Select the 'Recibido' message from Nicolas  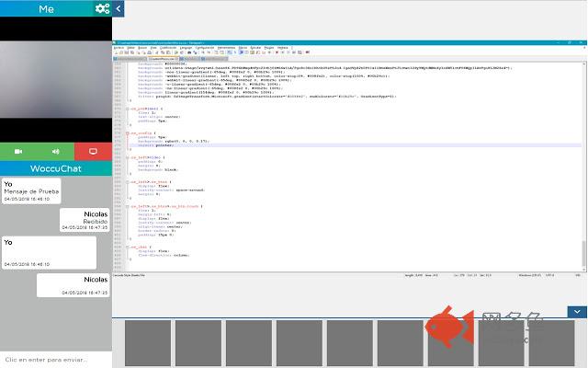coord(85,220)
